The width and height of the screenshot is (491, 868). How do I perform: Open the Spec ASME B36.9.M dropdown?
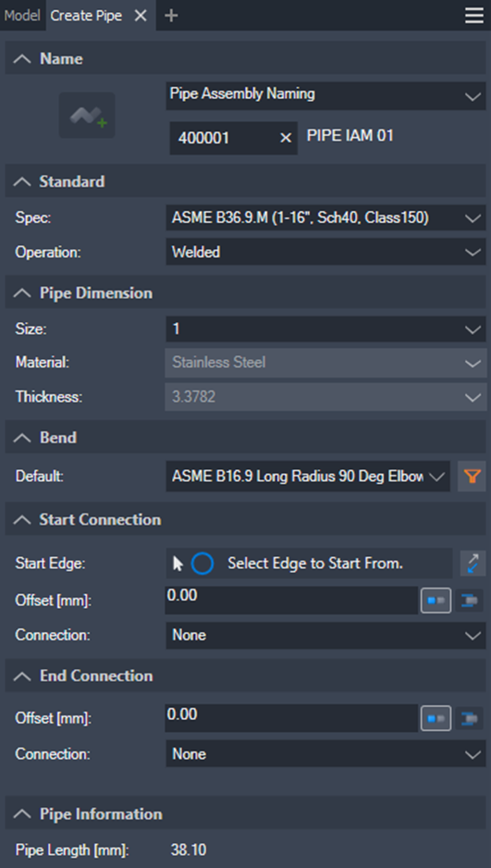click(x=325, y=218)
